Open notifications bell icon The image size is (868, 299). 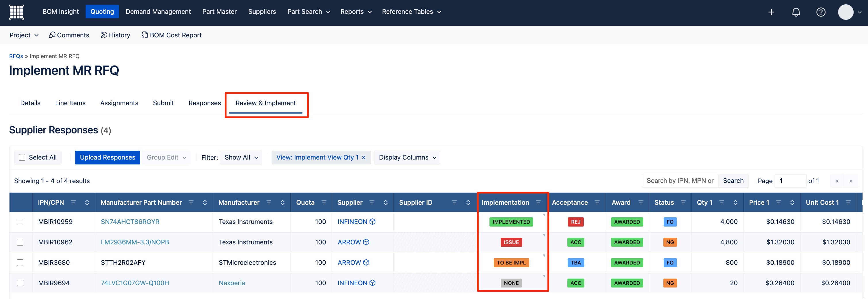796,12
